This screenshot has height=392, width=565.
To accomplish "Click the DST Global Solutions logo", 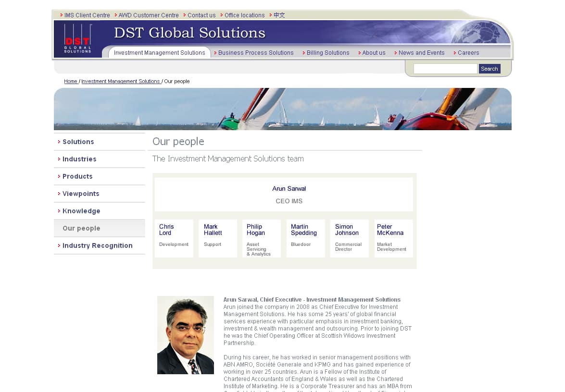I will click(x=77, y=38).
